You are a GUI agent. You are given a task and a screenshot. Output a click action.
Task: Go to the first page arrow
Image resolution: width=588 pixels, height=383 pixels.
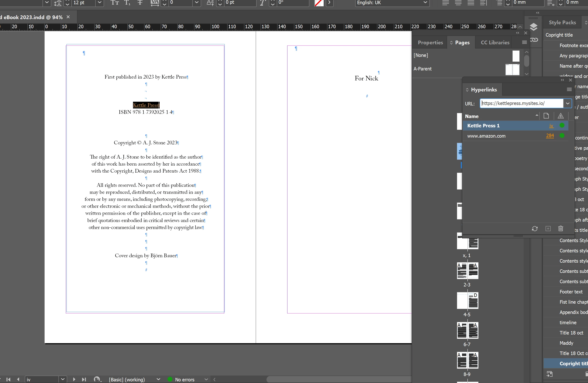(x=8, y=379)
